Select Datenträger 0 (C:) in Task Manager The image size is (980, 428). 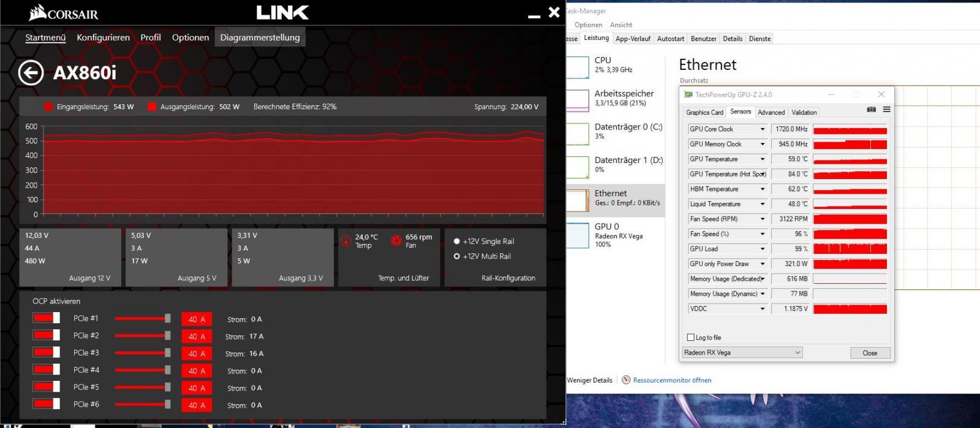(x=616, y=132)
